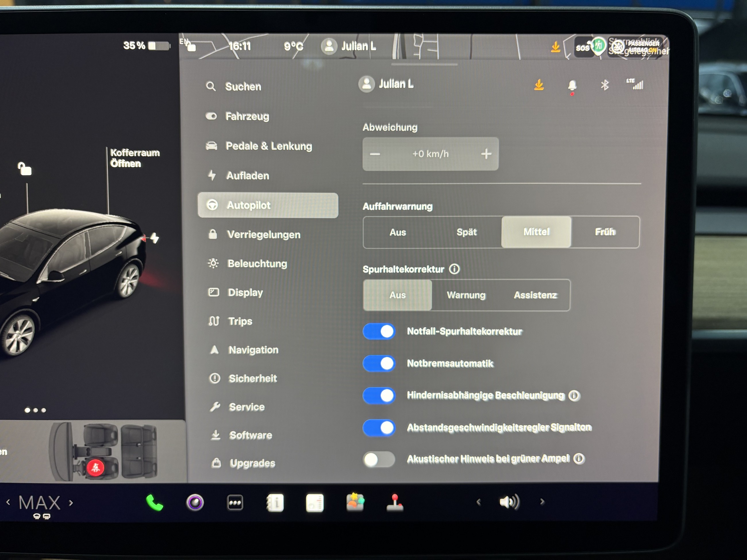Tap the unlock padlock icon by car
The height and width of the screenshot is (560, 747).
(25, 169)
